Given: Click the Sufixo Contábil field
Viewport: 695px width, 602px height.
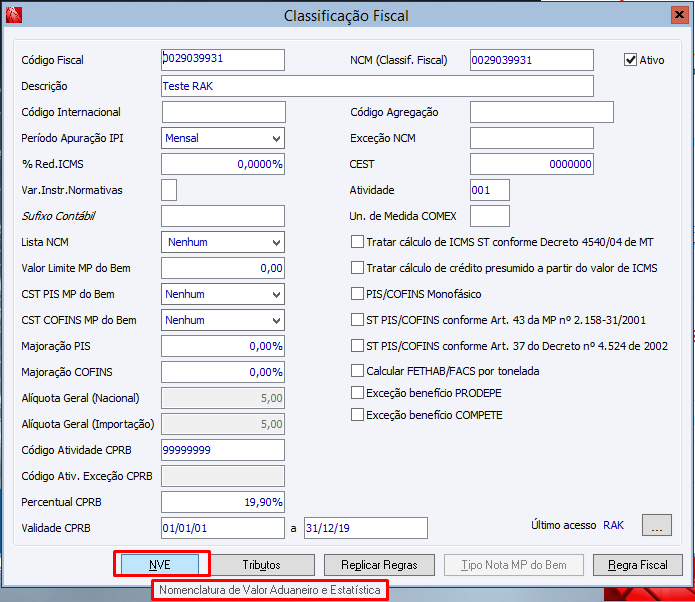Looking at the screenshot, I should point(223,216).
